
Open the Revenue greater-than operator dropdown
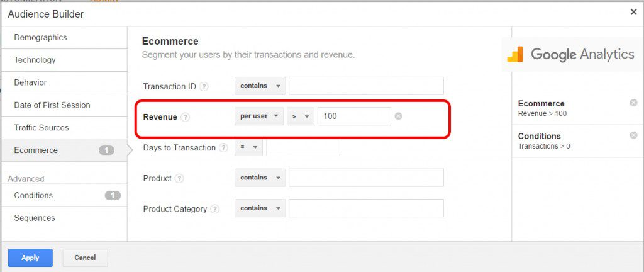(x=301, y=116)
